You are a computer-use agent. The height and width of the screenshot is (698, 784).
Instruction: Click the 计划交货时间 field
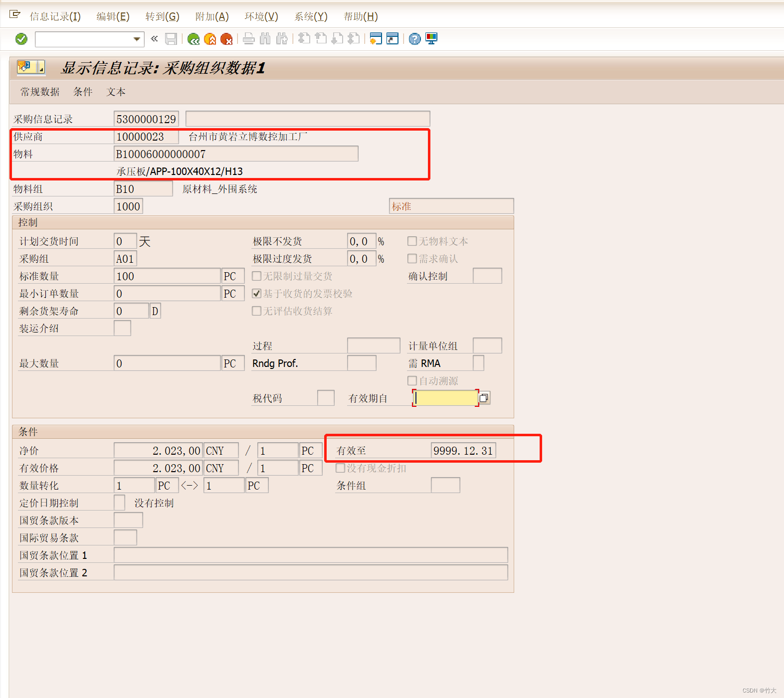[x=125, y=241]
